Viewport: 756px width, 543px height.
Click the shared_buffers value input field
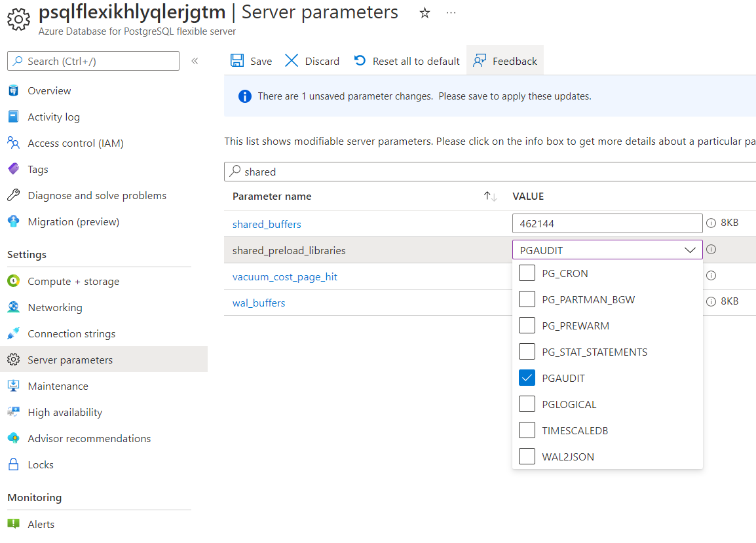click(x=607, y=223)
